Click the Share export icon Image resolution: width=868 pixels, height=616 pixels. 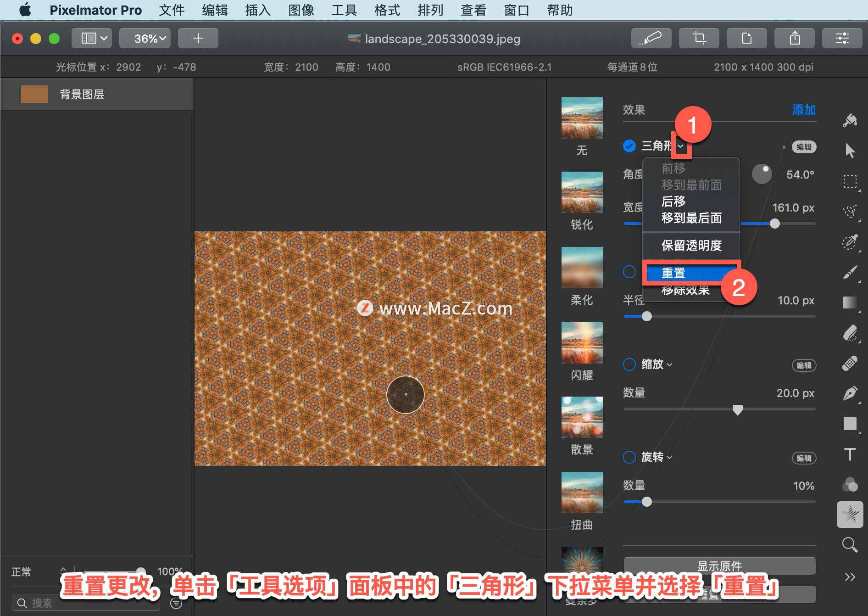pyautogui.click(x=794, y=38)
